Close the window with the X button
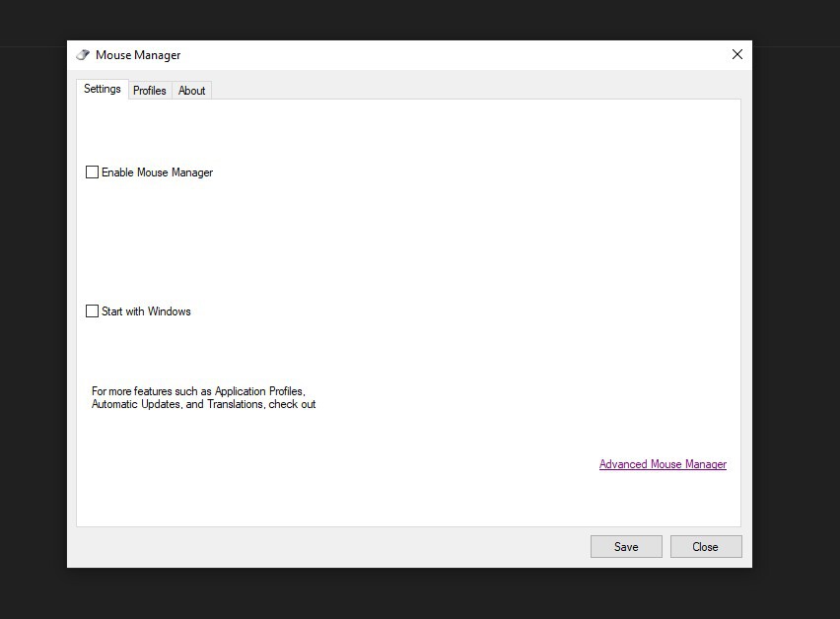Viewport: 840px width, 619px height. pyautogui.click(x=737, y=54)
